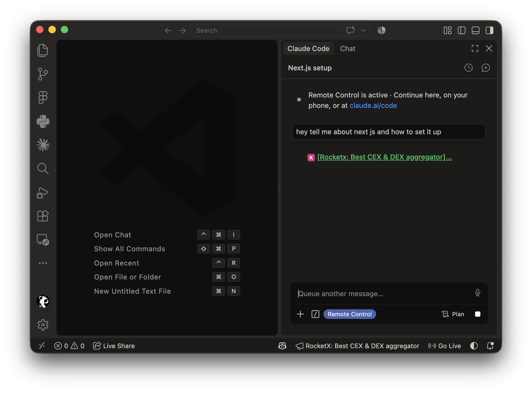Expand the chat dropdown chevron in title bar
532x393 pixels.
[x=363, y=30]
